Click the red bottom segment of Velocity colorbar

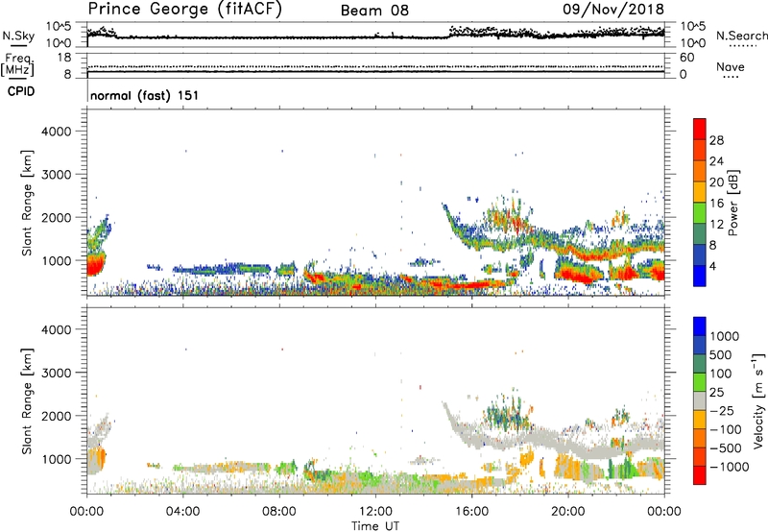tap(700, 475)
